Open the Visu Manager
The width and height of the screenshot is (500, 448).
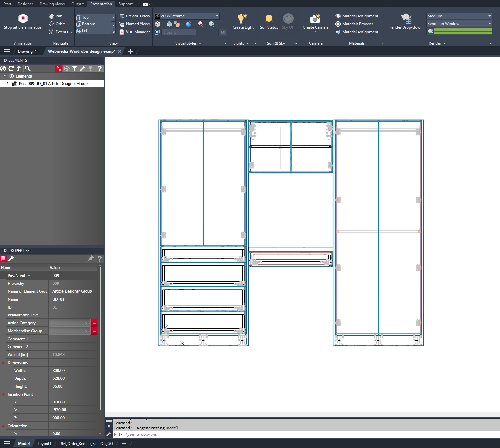coord(134,32)
